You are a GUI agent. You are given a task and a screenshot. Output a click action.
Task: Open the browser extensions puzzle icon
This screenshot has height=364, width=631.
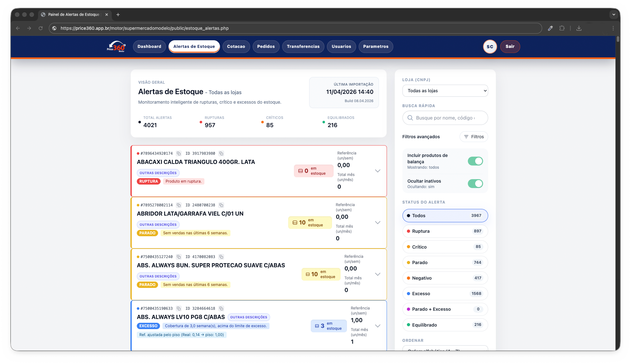[562, 28]
